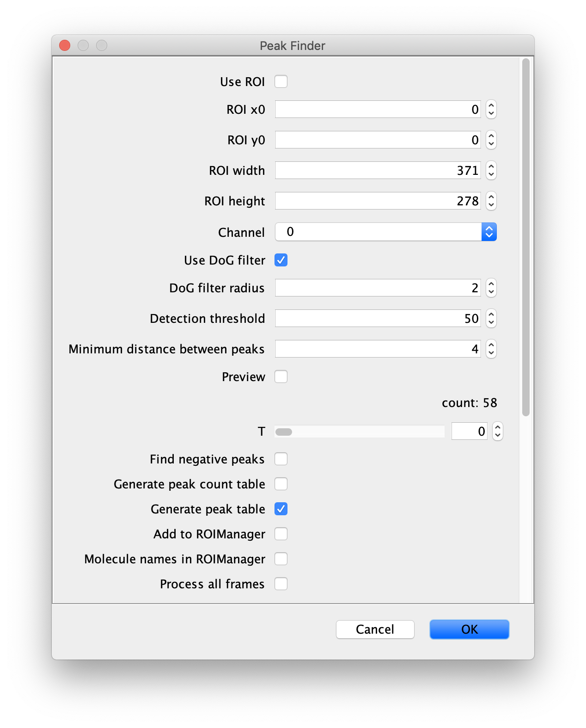Adjust ROI height stepper
The height and width of the screenshot is (728, 586).
[491, 201]
